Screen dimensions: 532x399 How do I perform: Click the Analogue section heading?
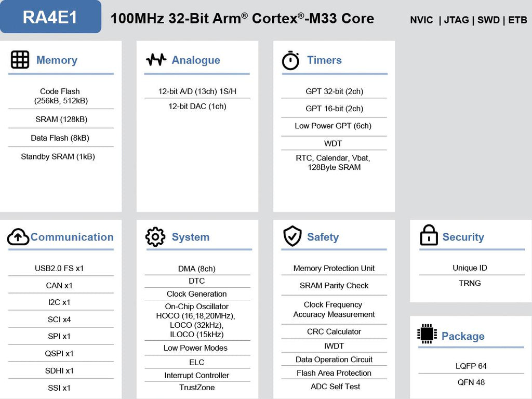point(196,60)
